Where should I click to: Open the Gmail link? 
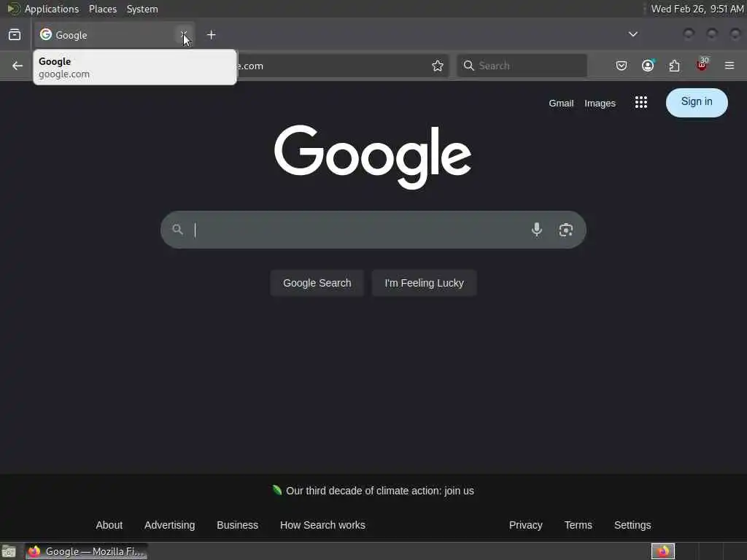[x=561, y=104]
